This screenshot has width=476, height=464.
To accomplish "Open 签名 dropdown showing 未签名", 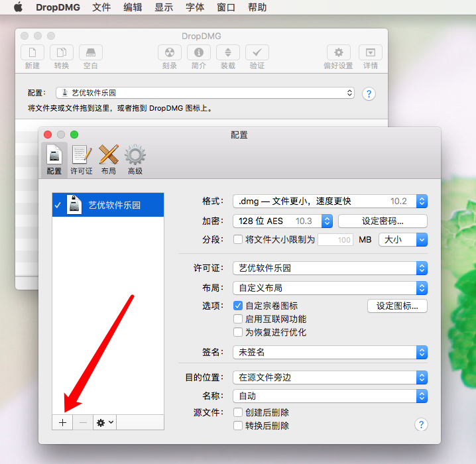I will [x=330, y=353].
